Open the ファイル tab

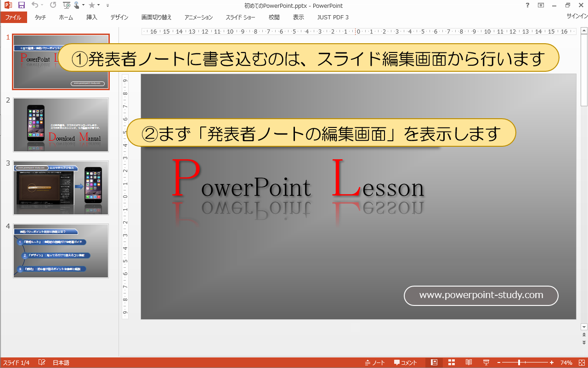coord(14,17)
